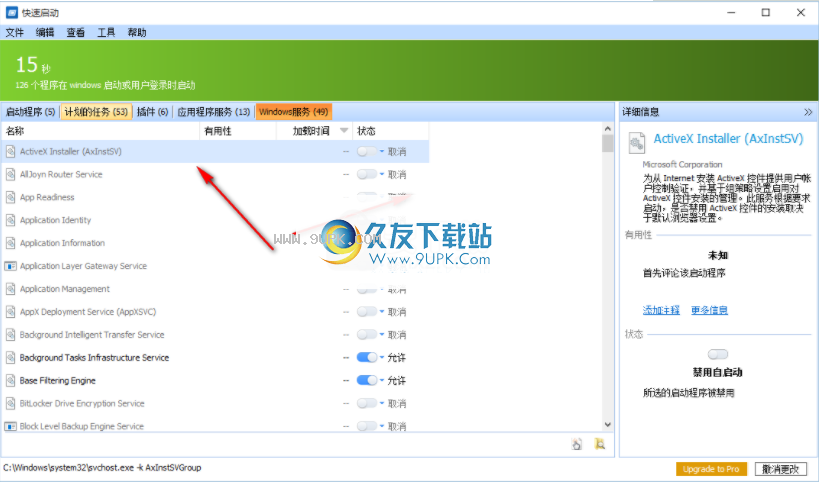
Task: Open the 帮助 menu
Action: [x=137, y=32]
